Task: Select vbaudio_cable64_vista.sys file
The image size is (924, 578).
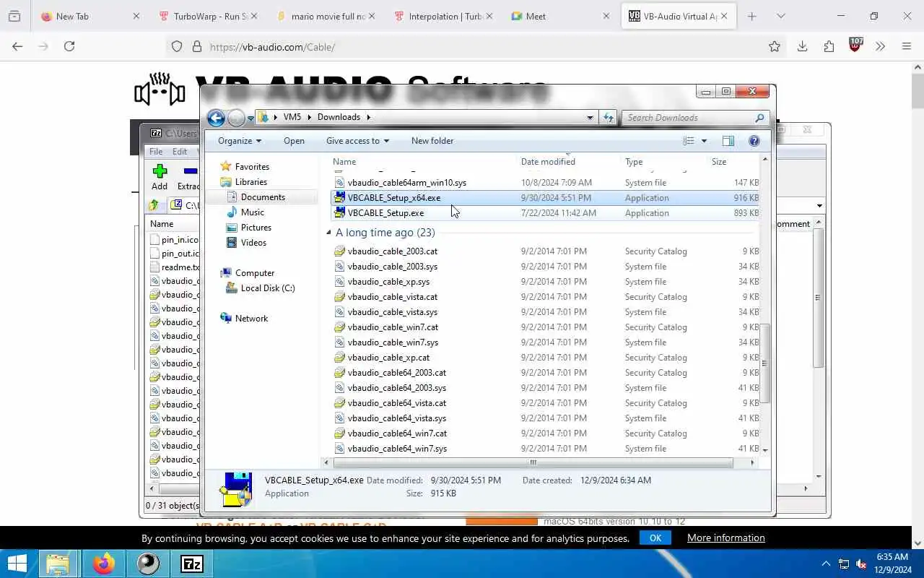Action: coord(396,418)
